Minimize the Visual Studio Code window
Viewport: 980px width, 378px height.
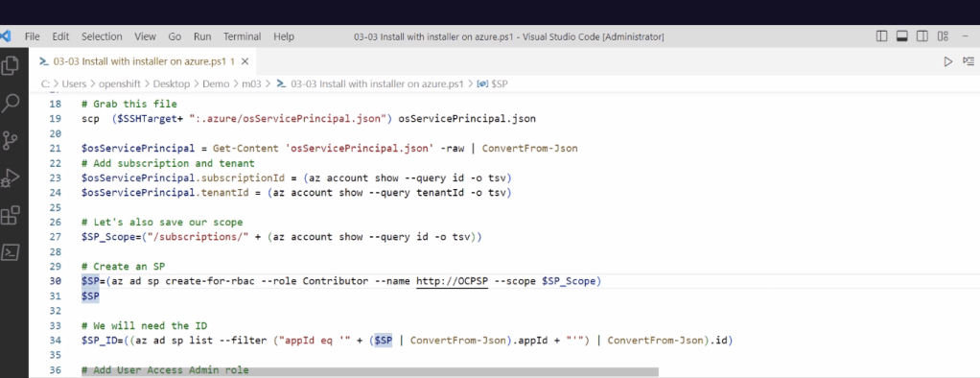click(966, 36)
